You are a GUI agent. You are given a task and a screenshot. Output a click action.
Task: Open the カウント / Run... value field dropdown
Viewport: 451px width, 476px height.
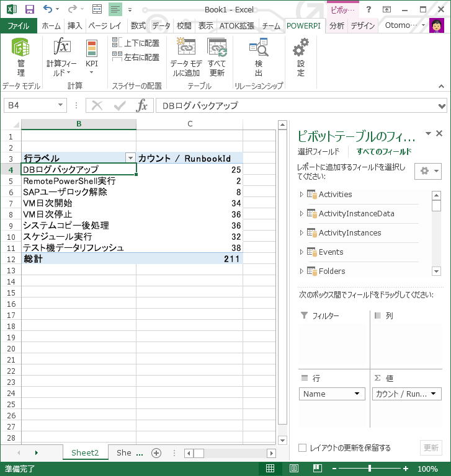pyautogui.click(x=434, y=394)
